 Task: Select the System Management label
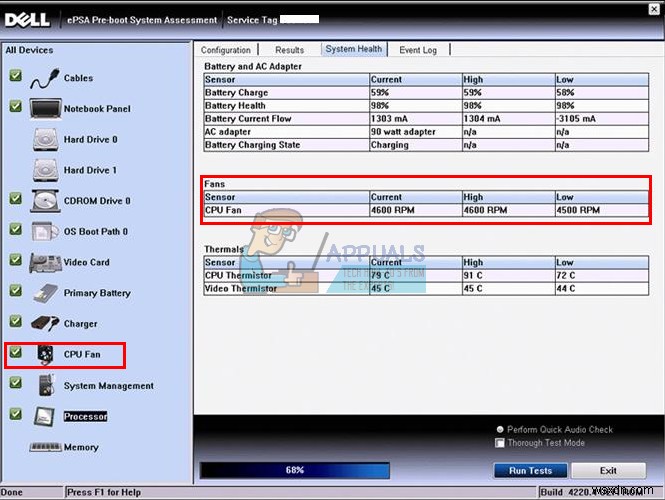pyautogui.click(x=109, y=386)
